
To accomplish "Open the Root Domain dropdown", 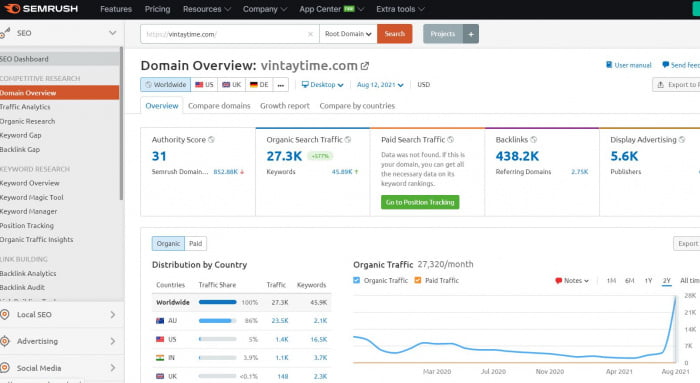I will pyautogui.click(x=348, y=34).
